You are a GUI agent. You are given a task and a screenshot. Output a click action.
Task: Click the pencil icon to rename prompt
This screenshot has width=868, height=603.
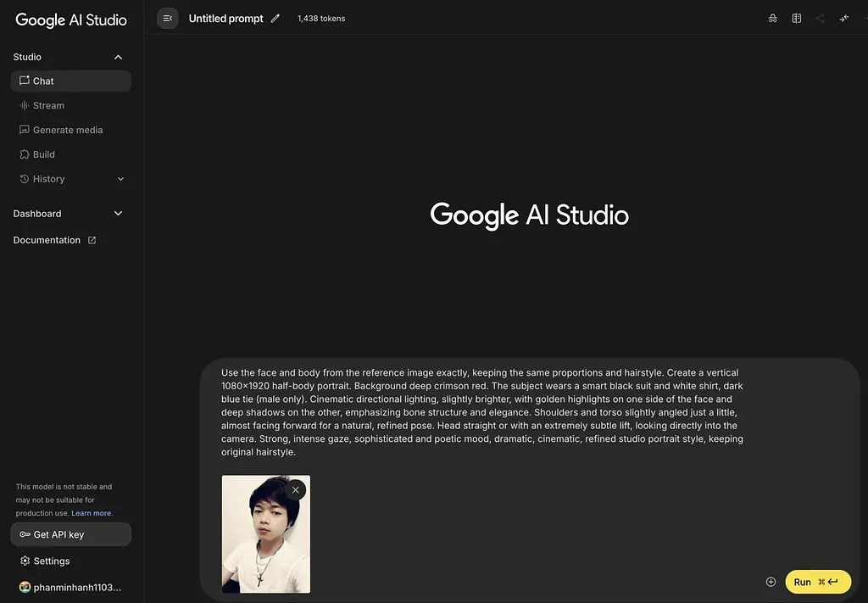pos(275,18)
